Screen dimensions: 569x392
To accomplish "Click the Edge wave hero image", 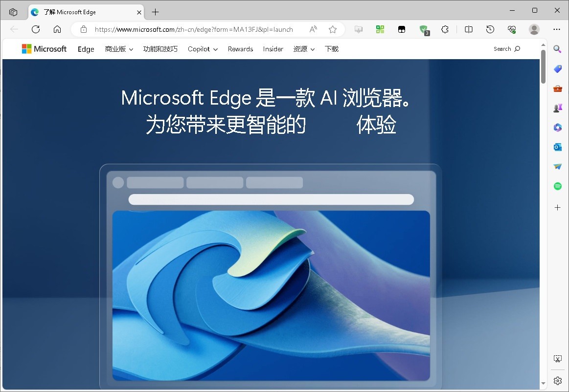I will point(271,296).
